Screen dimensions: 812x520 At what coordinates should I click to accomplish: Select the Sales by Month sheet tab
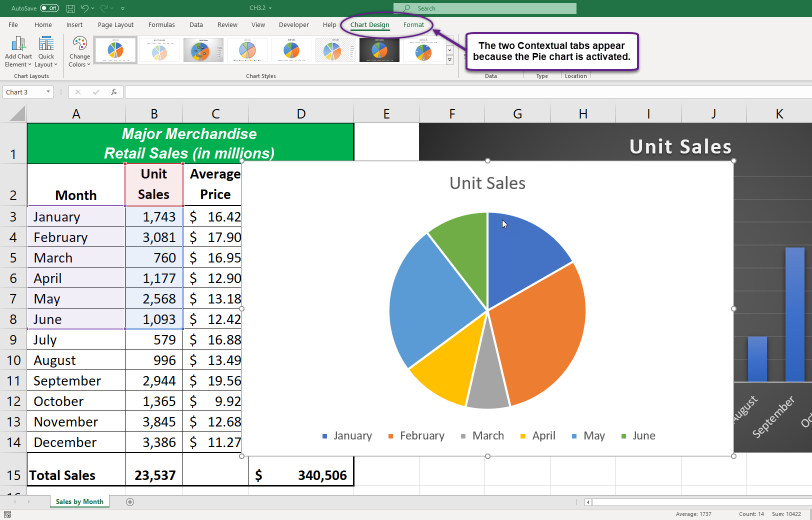coord(79,502)
